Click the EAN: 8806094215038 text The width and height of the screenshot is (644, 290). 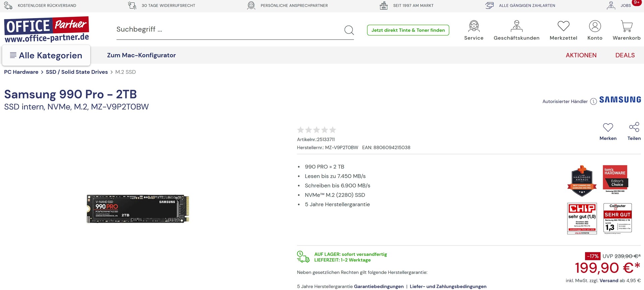click(386, 148)
